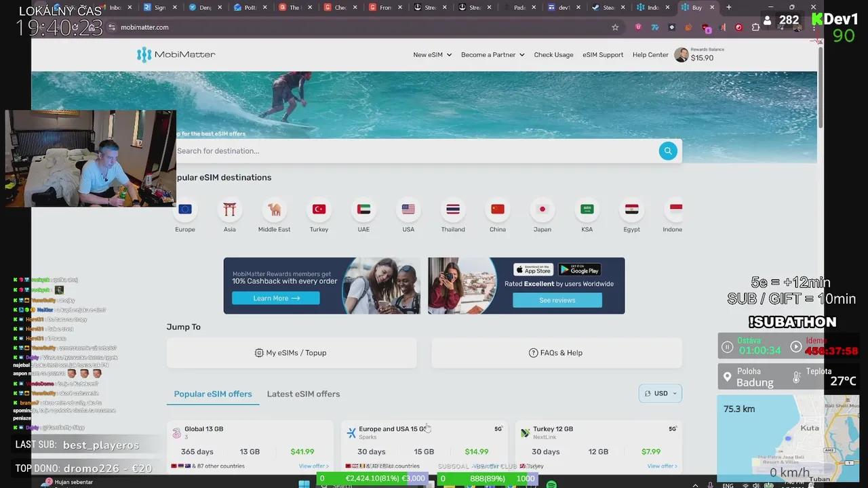Click the Hujan sebentar weather widget

(x=68, y=482)
